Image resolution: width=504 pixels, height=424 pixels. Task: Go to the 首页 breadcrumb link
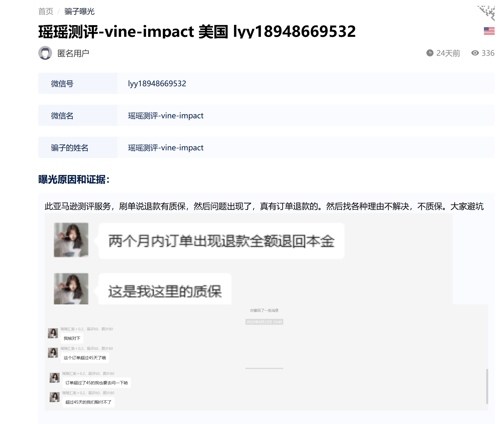click(46, 11)
